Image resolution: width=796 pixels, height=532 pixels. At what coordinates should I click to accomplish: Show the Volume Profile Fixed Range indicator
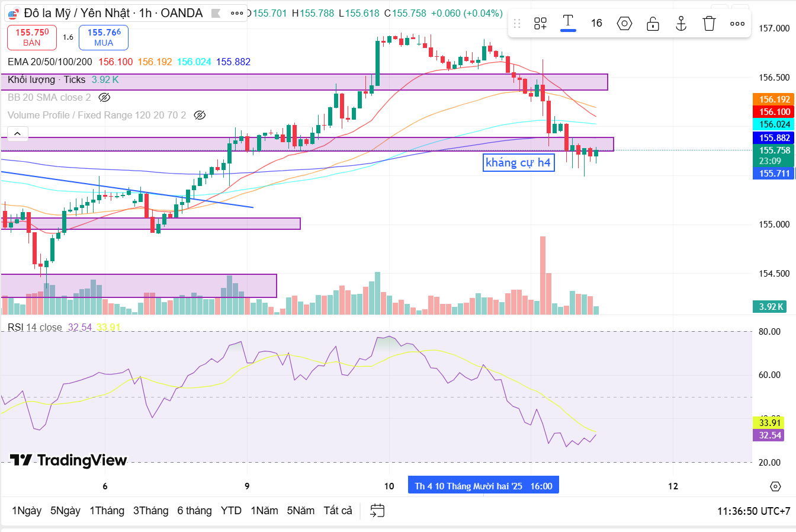coord(200,116)
